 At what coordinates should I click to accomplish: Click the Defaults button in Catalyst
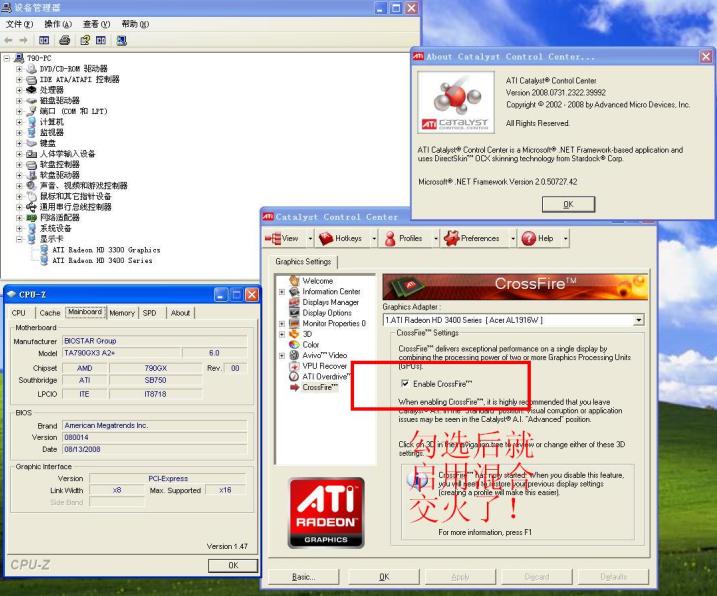coord(614,577)
